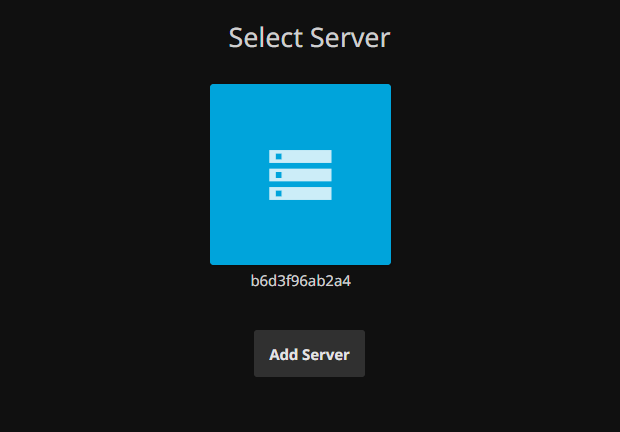The width and height of the screenshot is (620, 432).
Task: Click the word Add in Add Server button
Action: pyautogui.click(x=284, y=355)
